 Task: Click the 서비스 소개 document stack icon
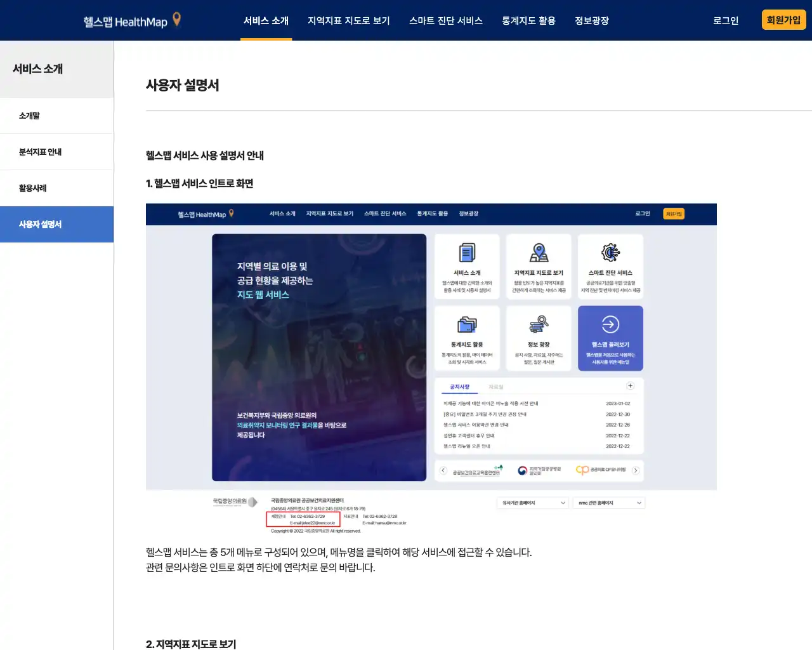[468, 253]
